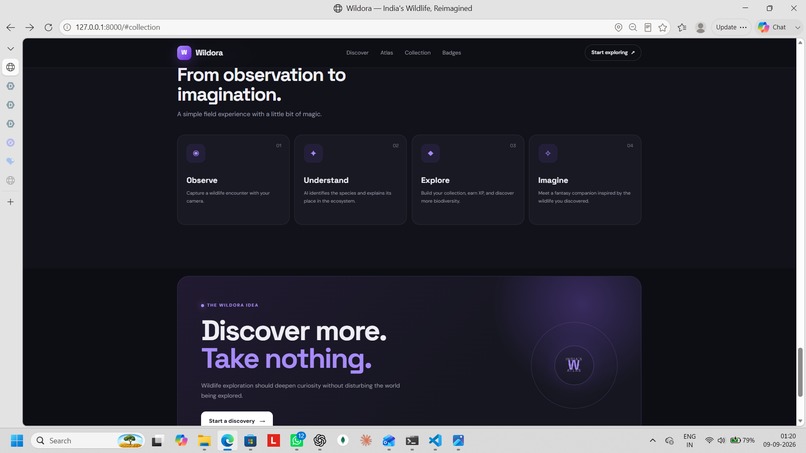Viewport: 806px width, 453px height.
Task: Go forward using the browser arrow
Action: pos(30,27)
